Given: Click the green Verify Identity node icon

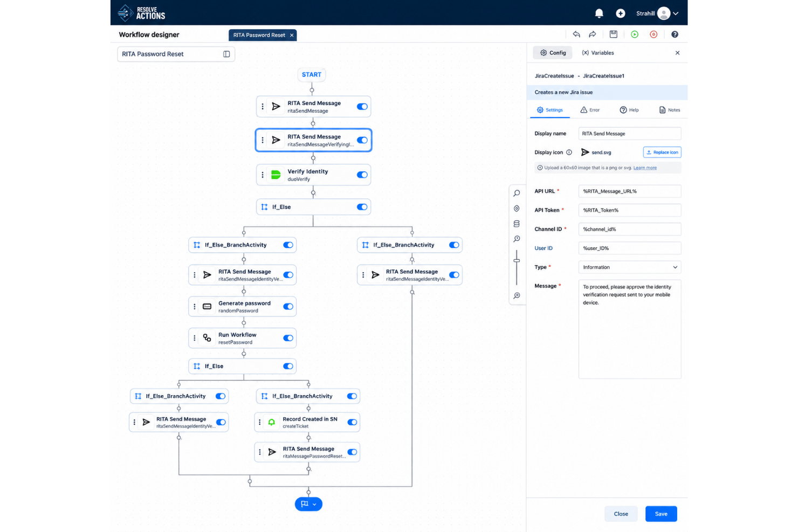Looking at the screenshot, I should pos(276,175).
